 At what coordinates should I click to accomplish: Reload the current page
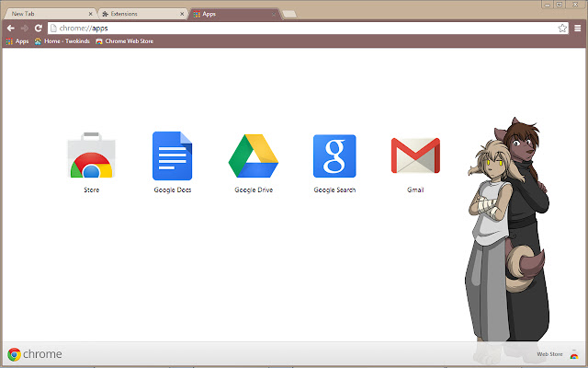pyautogui.click(x=39, y=29)
